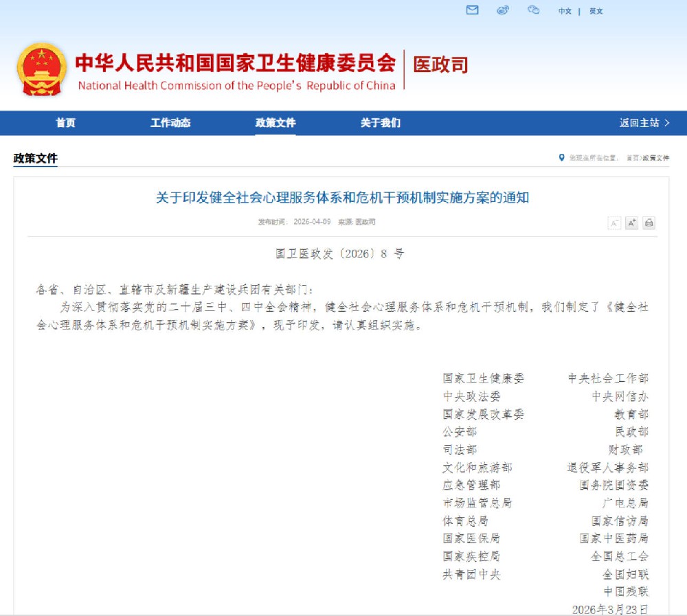Viewport: 687px width, 616px height.
Task: Switch language to 中文
Action: (563, 11)
